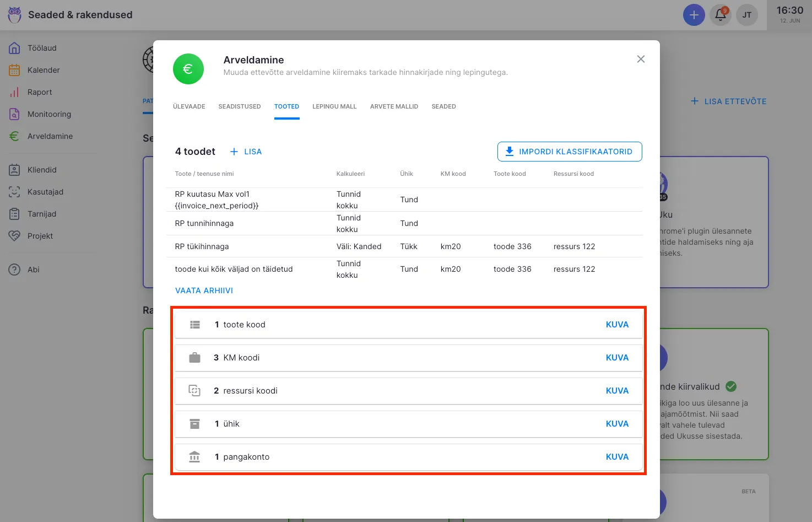Open Kalender from the sidebar
Viewport: 812px width, 522px height.
pyautogui.click(x=44, y=70)
